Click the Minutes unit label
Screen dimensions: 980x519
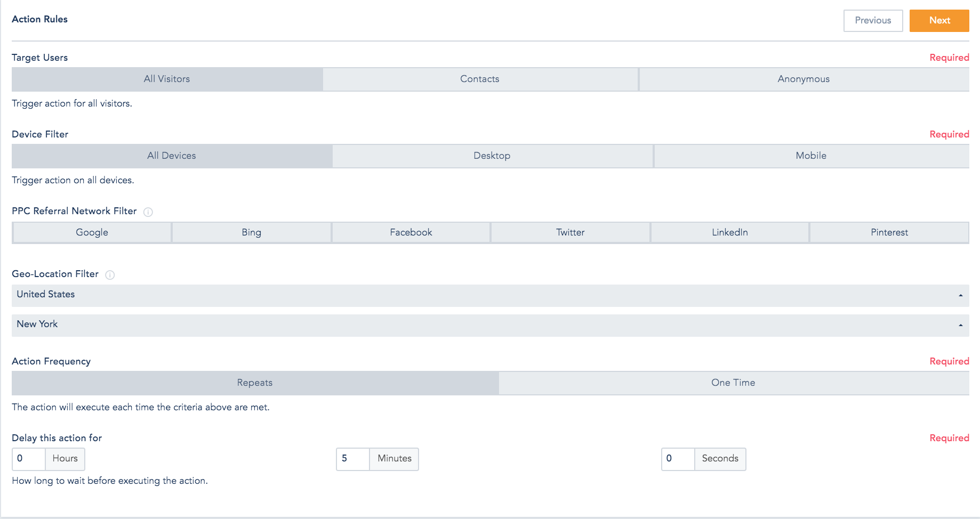[395, 459]
